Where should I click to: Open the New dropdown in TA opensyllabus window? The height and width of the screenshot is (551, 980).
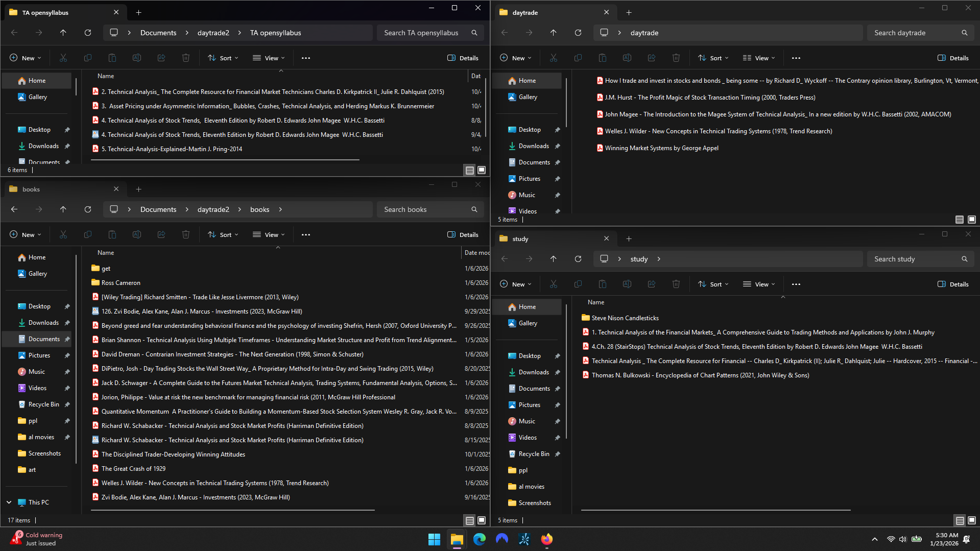pos(26,58)
